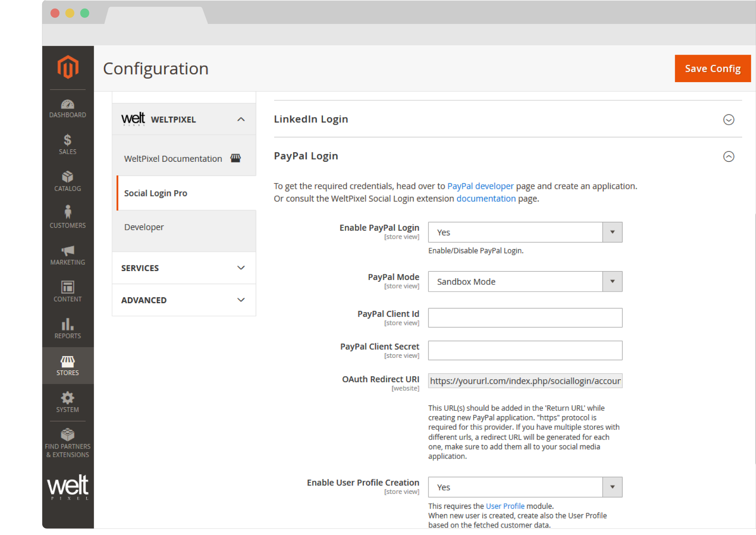Viewport: 756px width, 535px height.
Task: Click inside PayPal Client Id field
Action: coord(525,318)
